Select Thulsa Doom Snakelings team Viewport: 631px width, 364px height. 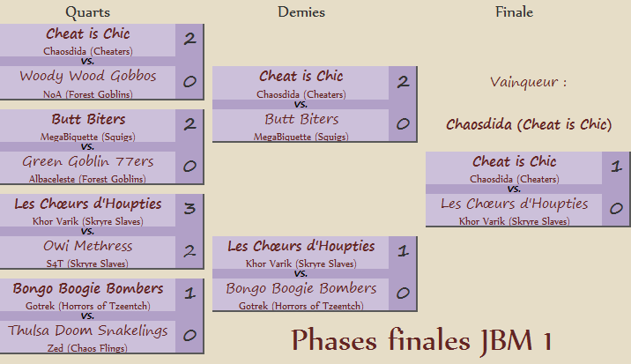click(x=88, y=331)
